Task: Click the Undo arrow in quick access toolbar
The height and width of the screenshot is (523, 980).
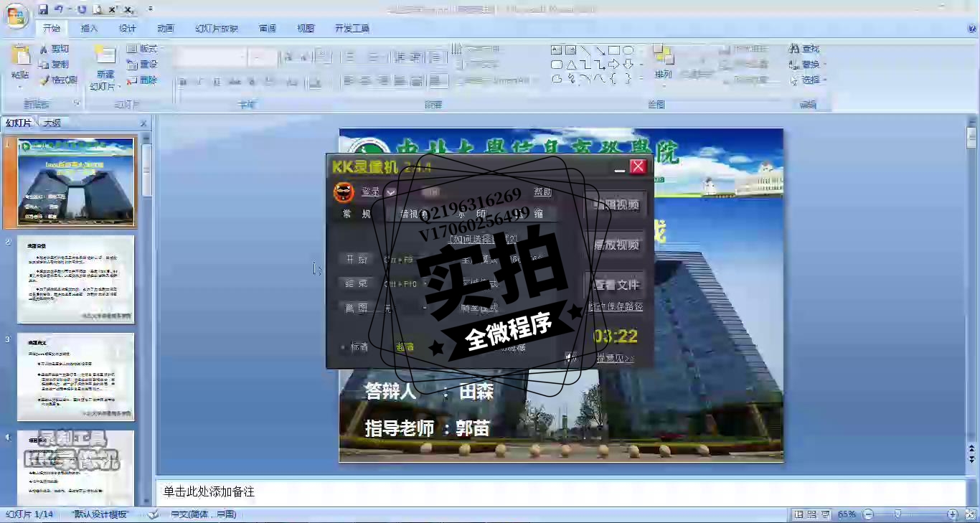Action: 59,9
